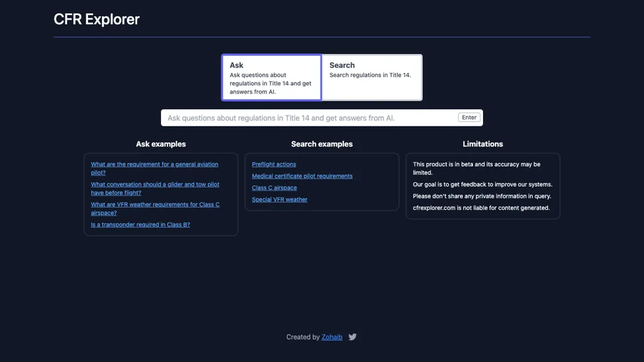
Task: Open the Twitter icon in the footer
Action: [x=352, y=337]
